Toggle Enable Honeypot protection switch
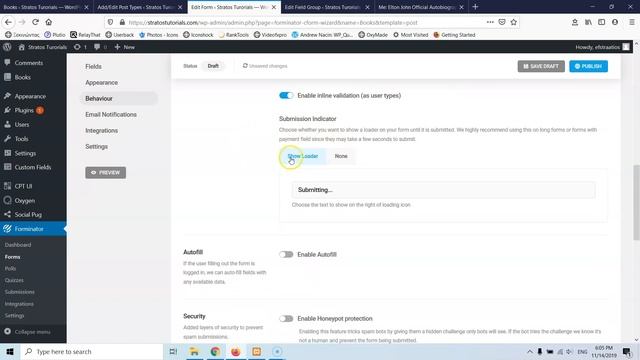The image size is (640, 360). (286, 319)
